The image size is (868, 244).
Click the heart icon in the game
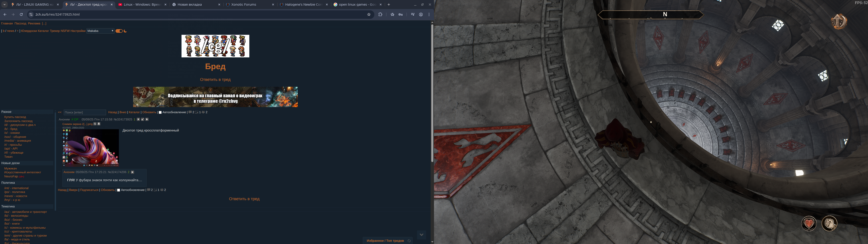pos(809,223)
